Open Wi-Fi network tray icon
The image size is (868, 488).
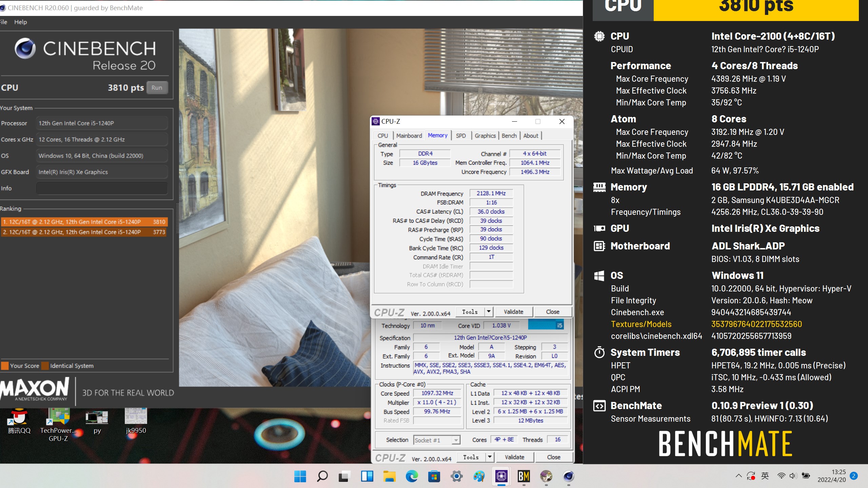(781, 476)
